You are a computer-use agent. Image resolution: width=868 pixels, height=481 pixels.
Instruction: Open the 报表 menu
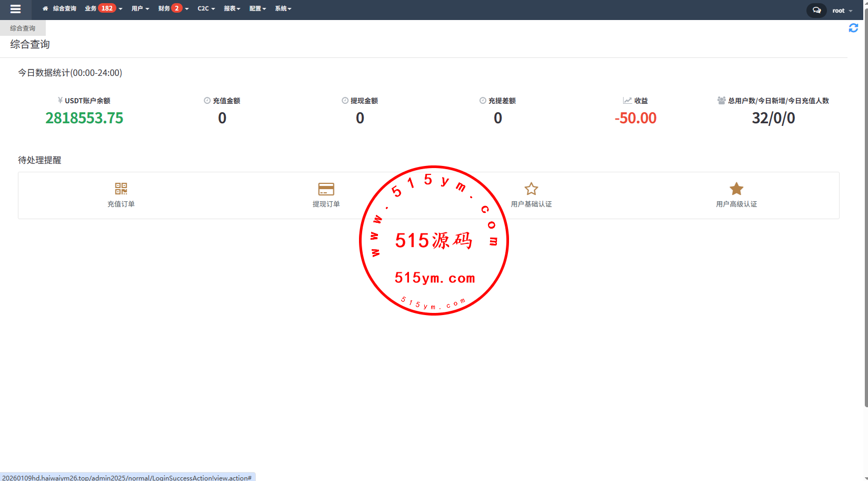click(x=232, y=8)
